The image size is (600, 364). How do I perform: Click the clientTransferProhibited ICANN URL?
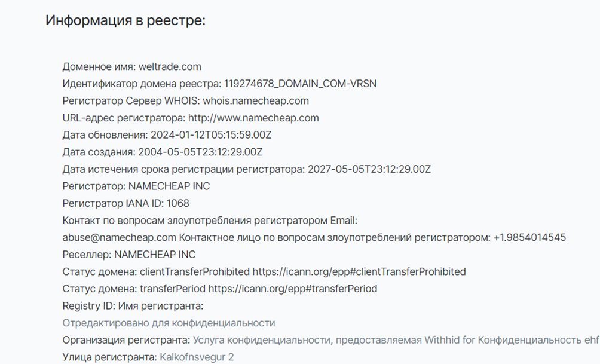[x=359, y=272]
